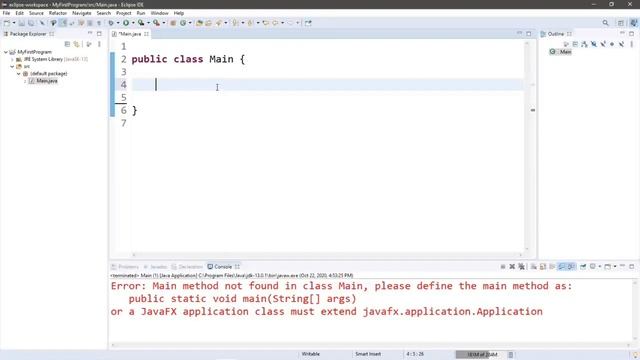Click the Save toolbar icon
Screen dimensions: 640x360
pos(22,23)
